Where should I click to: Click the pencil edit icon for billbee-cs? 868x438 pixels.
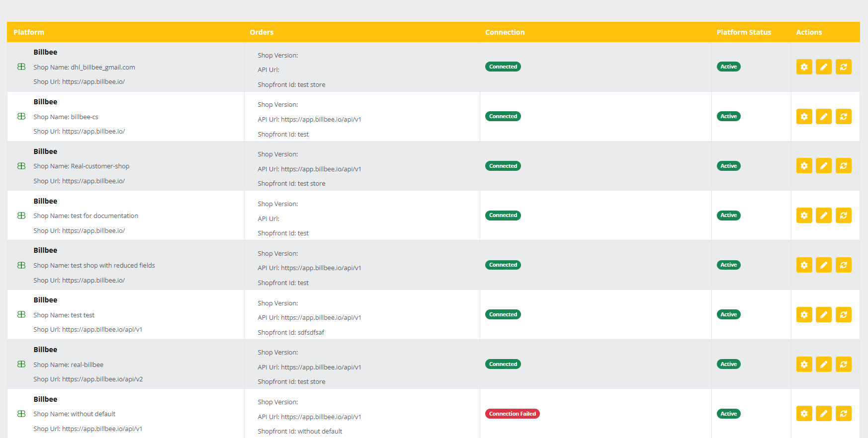point(824,116)
